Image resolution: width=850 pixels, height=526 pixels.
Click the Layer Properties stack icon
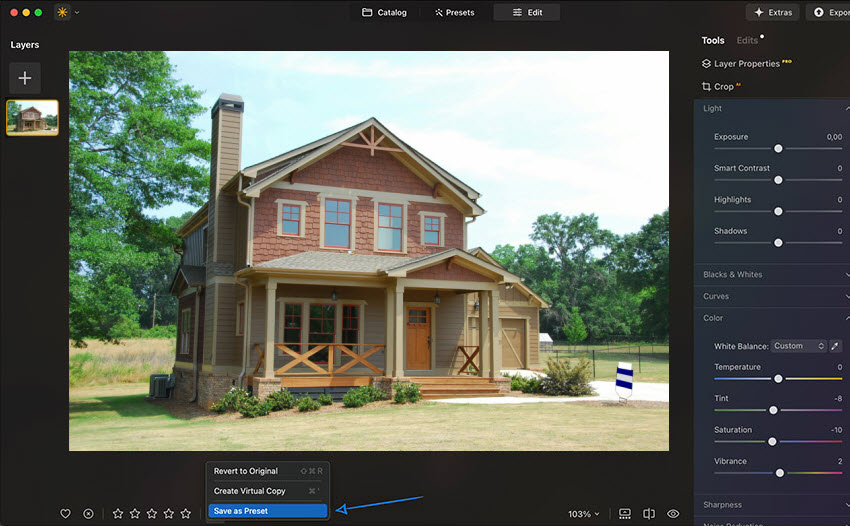706,63
